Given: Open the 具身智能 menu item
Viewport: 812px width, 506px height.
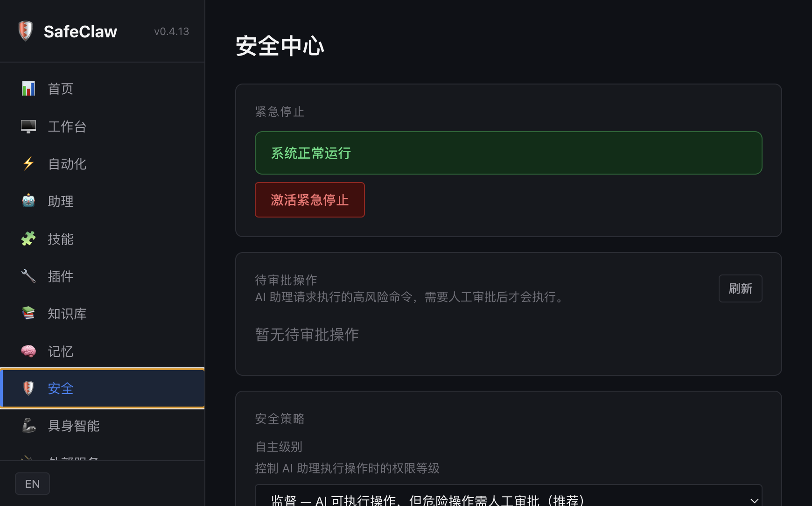Looking at the screenshot, I should point(74,426).
